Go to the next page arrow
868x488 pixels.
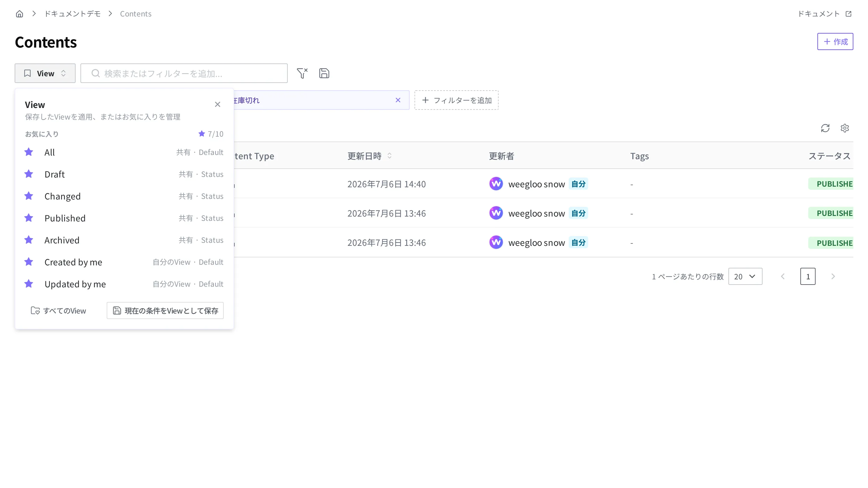point(833,277)
